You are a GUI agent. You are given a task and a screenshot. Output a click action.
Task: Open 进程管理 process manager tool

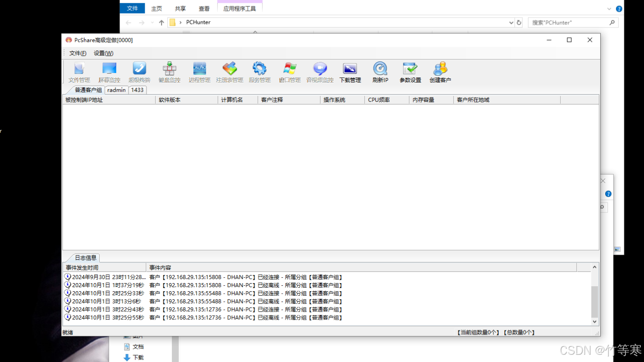click(199, 73)
